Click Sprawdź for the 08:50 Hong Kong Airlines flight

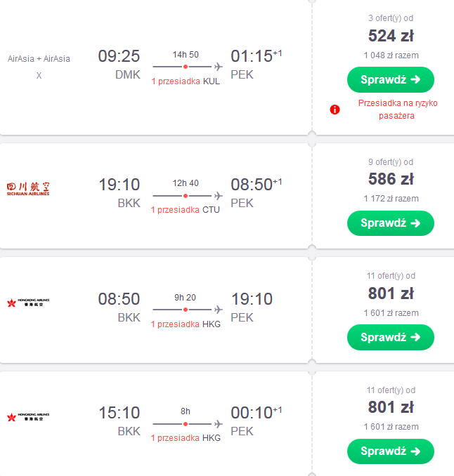pyautogui.click(x=391, y=337)
